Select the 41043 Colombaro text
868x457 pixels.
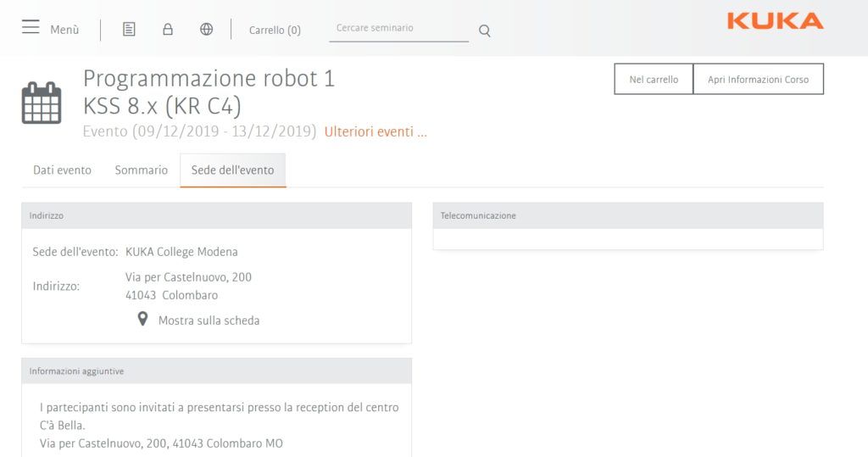pyautogui.click(x=171, y=295)
